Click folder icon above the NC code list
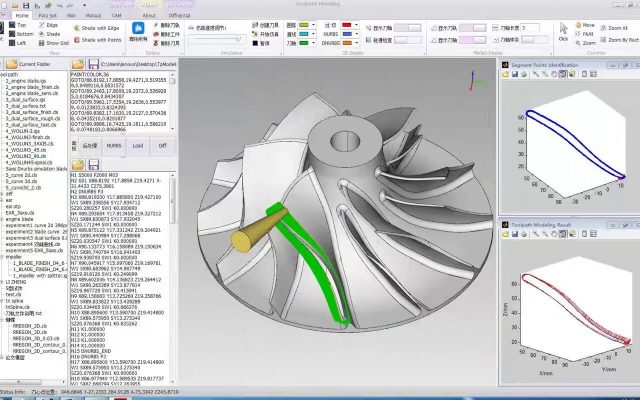640x400 pixels. point(78,164)
